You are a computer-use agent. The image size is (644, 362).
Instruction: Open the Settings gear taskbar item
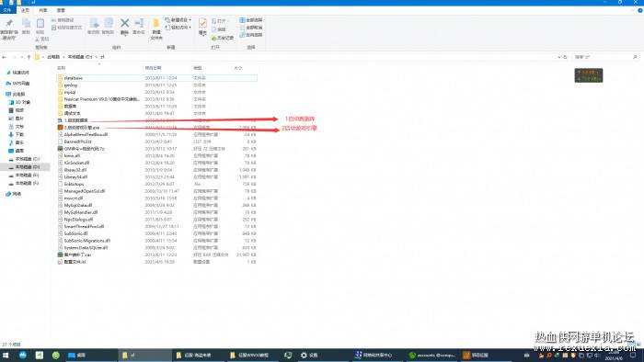tap(304, 355)
